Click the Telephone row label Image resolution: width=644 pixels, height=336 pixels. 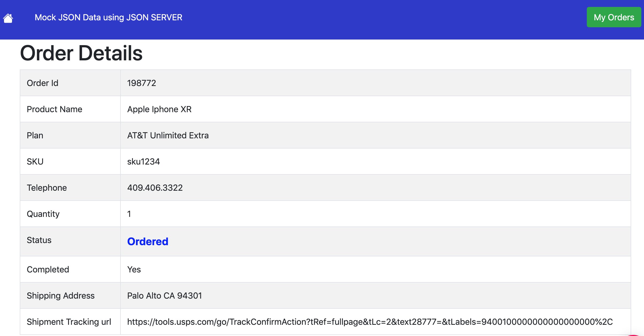[46, 188]
